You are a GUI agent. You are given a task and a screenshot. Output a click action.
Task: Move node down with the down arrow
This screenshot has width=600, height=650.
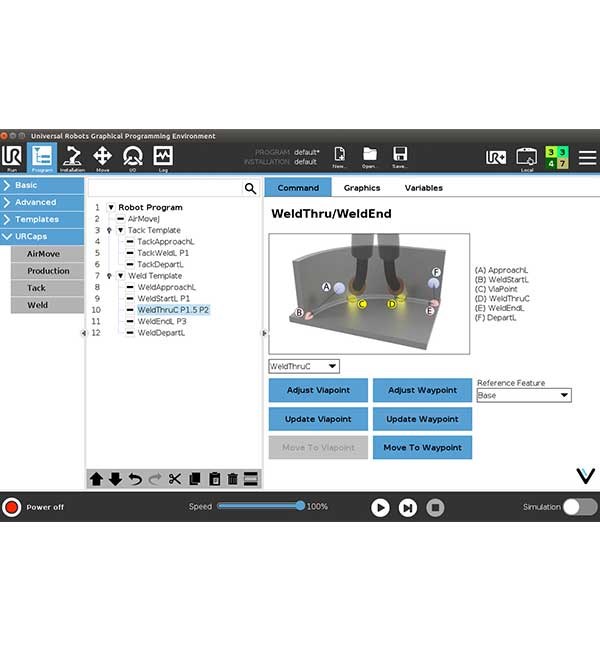pos(115,479)
